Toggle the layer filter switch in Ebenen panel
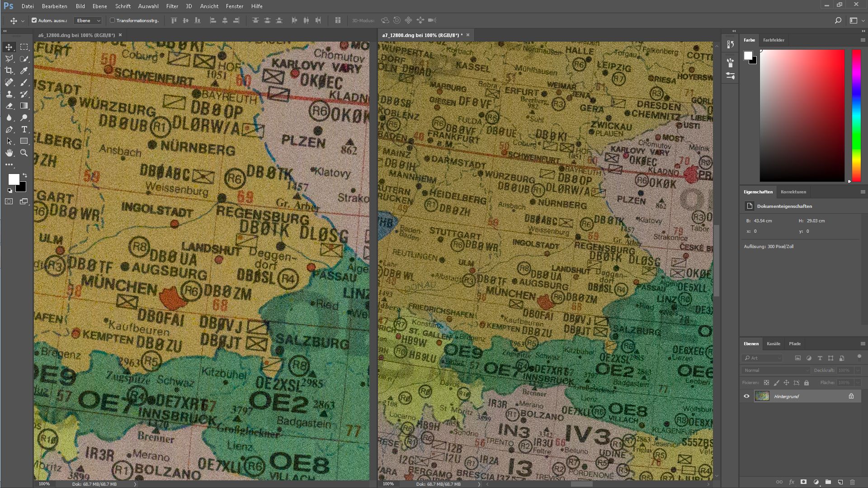This screenshot has height=488, width=868. click(859, 357)
